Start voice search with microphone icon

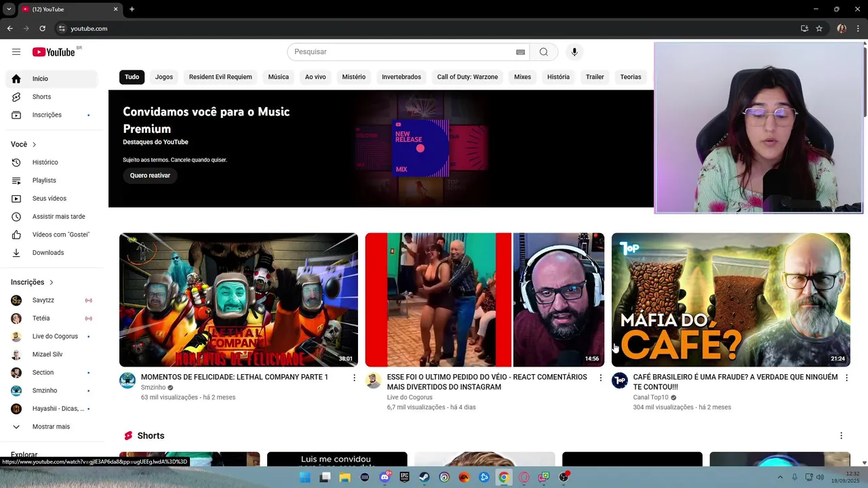[x=574, y=52]
